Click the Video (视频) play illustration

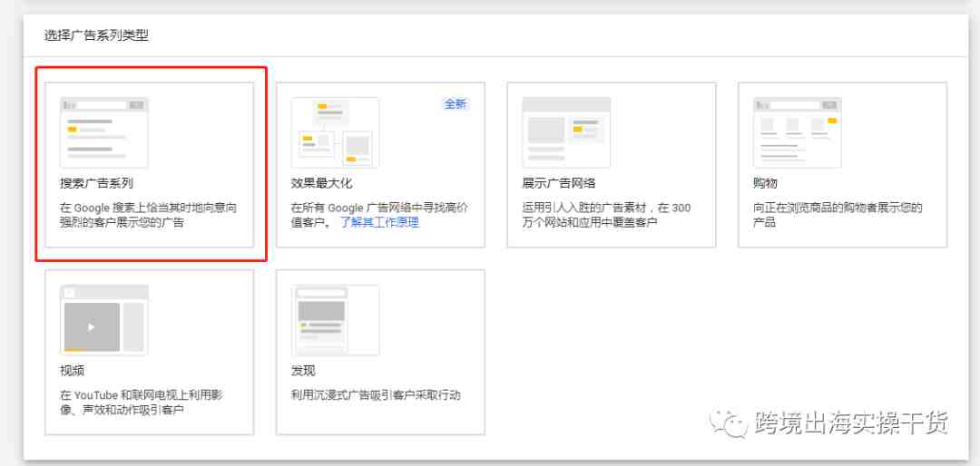103,320
